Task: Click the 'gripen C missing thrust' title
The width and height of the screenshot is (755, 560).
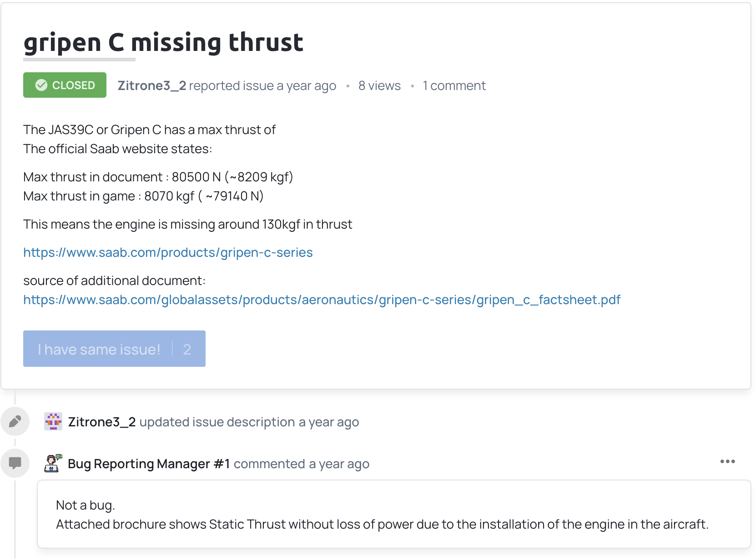Action: click(163, 43)
